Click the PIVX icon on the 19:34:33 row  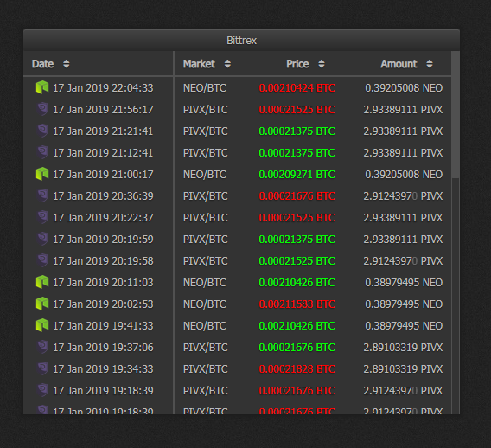click(42, 368)
